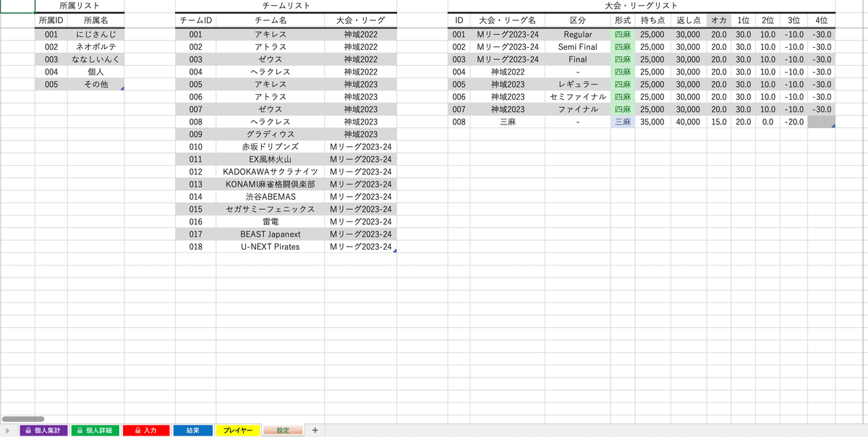Select the チームID header cell
868x437 pixels.
point(195,20)
